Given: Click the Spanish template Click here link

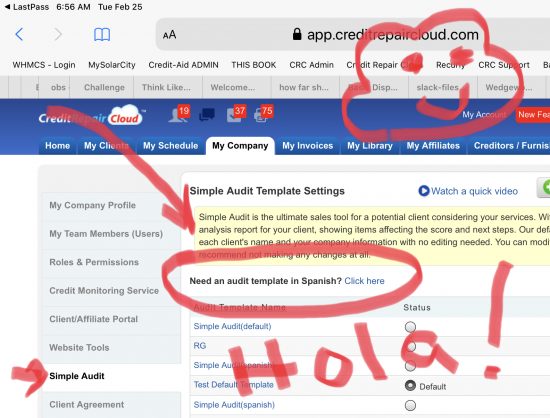Looking at the screenshot, I should (364, 281).
